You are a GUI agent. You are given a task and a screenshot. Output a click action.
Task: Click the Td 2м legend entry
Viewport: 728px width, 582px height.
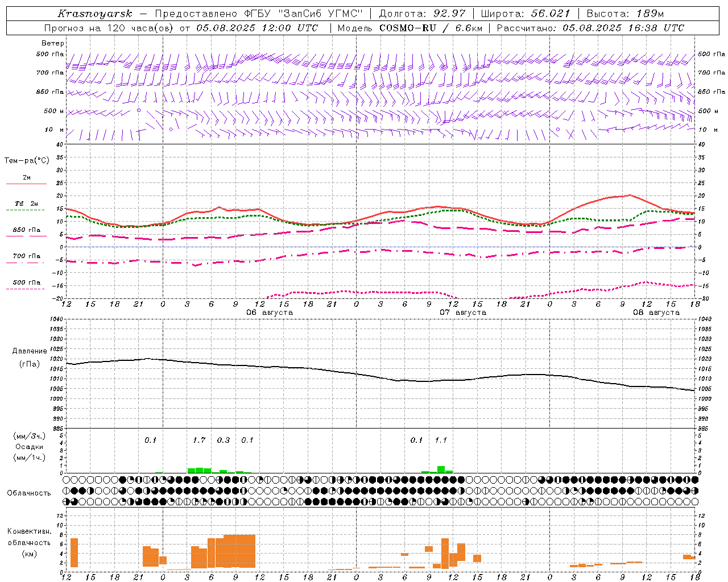(26, 203)
